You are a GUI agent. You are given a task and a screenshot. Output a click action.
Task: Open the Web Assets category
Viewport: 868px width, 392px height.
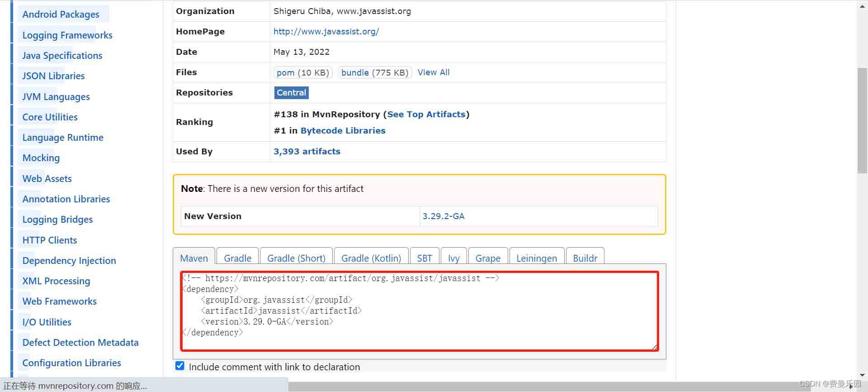[47, 178]
